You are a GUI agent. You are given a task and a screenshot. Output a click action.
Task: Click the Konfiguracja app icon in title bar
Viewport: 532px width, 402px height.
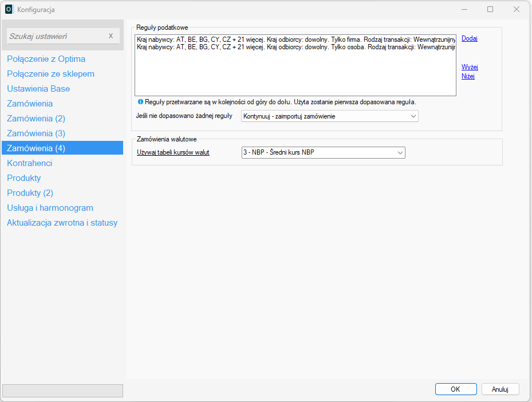pyautogui.click(x=9, y=9)
